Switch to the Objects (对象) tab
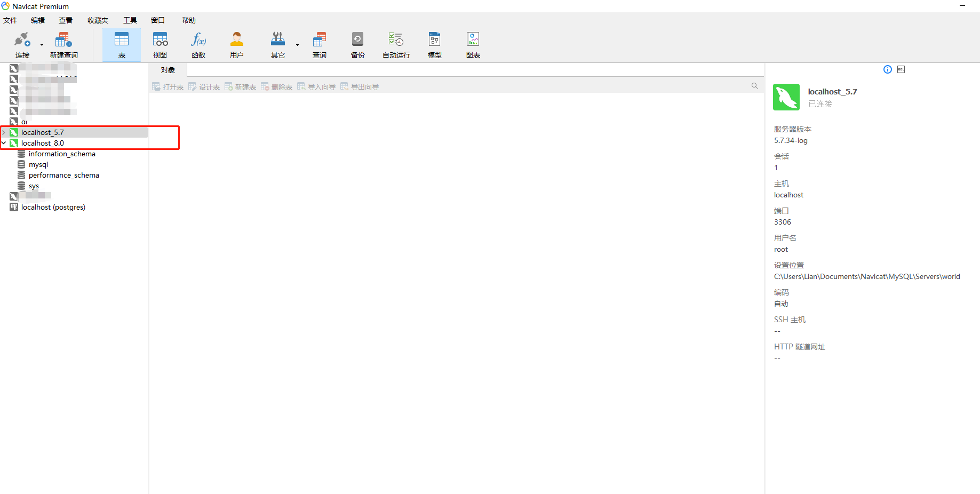The image size is (980, 494). (x=168, y=70)
